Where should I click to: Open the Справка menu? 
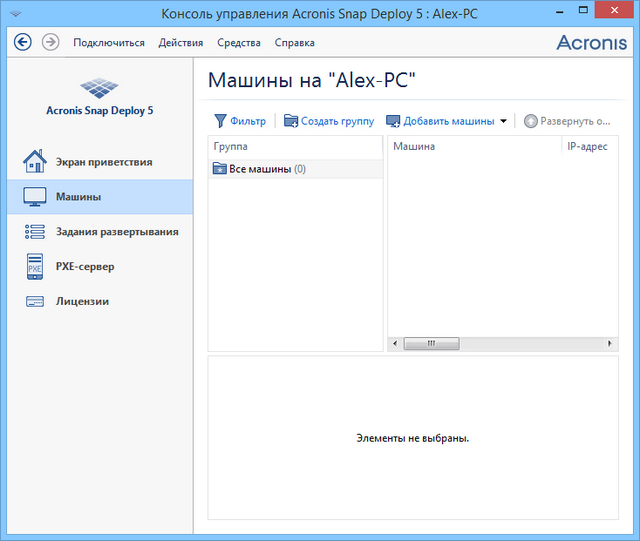(x=294, y=43)
